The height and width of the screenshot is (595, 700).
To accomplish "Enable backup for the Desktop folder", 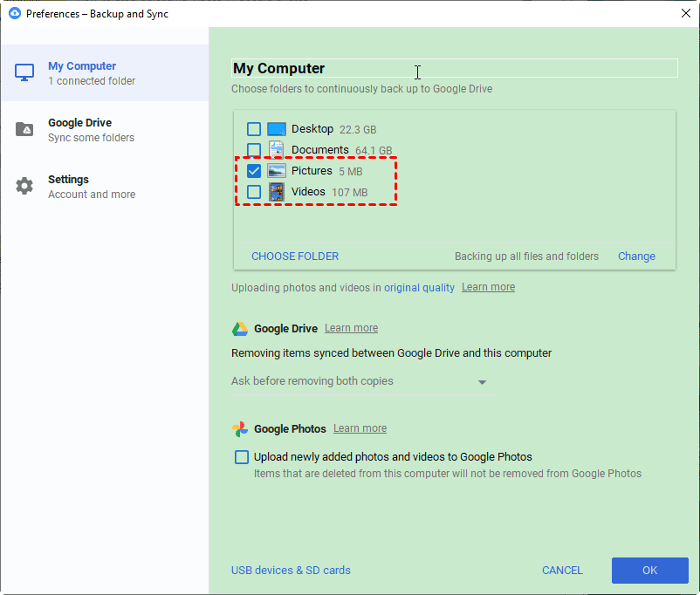I will pos(253,128).
